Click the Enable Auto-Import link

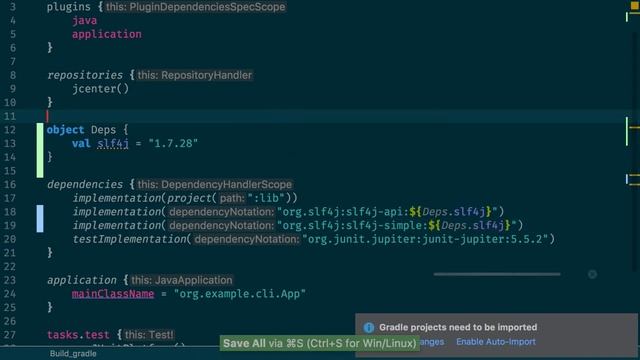pos(496,342)
